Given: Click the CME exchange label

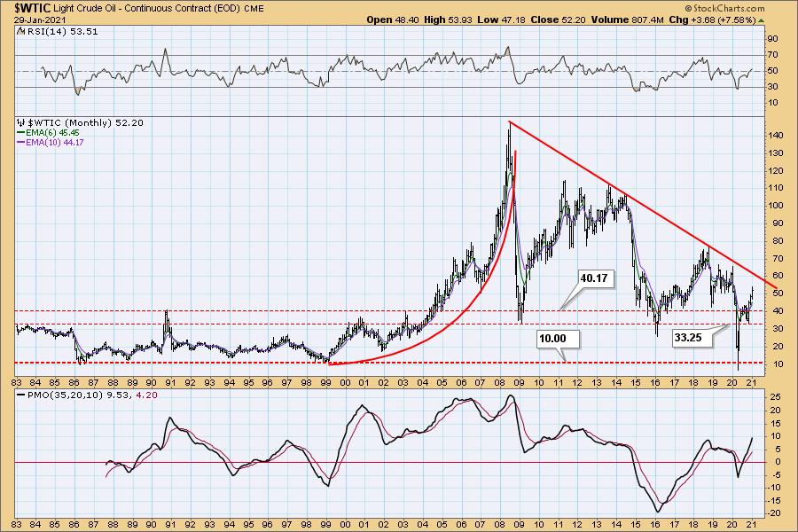Looking at the screenshot, I should (x=254, y=9).
